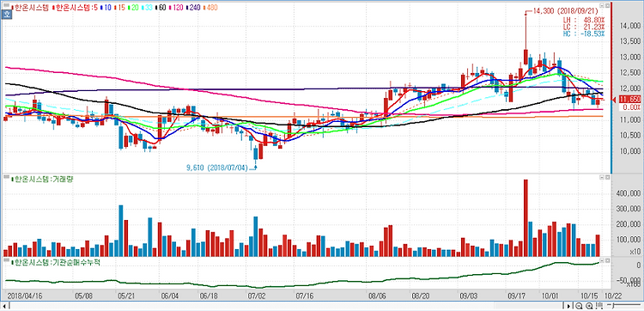Screen dimensions: 644x311
Task: Minimize the 거래량 volume pane
Action: (602, 177)
